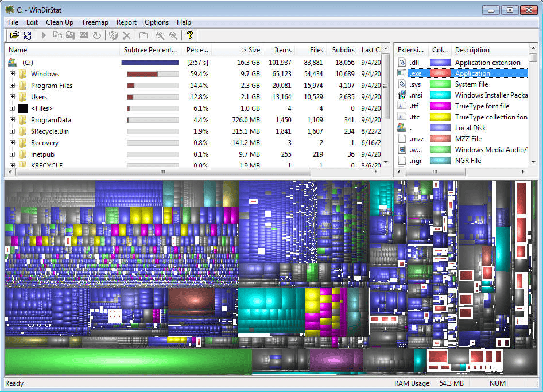The width and height of the screenshot is (543, 392).
Task: Open Explorer Here using its toolbar icon
Action: (x=70, y=34)
